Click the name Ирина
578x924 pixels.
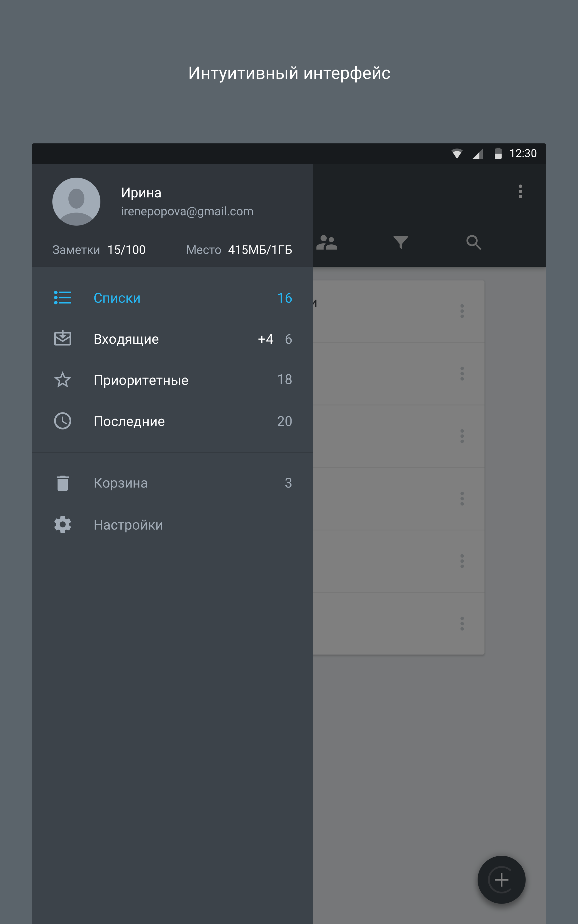coord(141,193)
